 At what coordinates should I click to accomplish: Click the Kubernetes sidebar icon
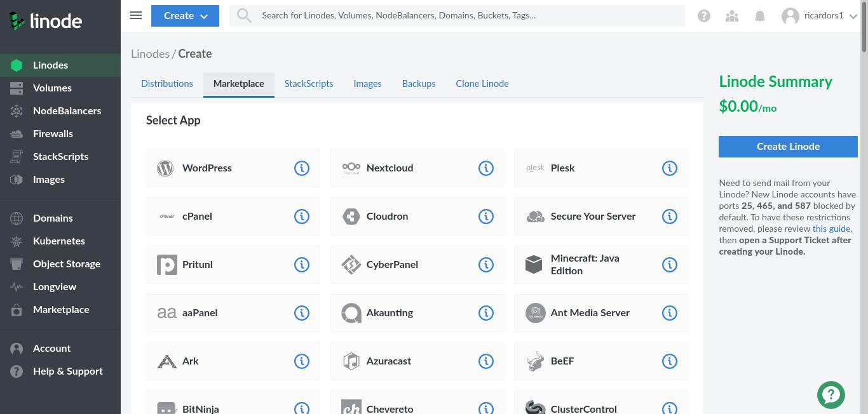tap(17, 241)
